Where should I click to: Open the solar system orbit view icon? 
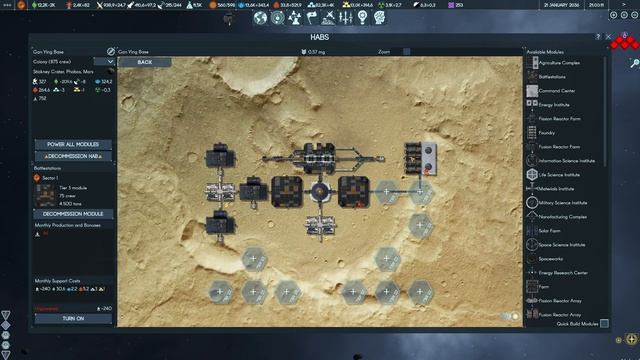278,18
